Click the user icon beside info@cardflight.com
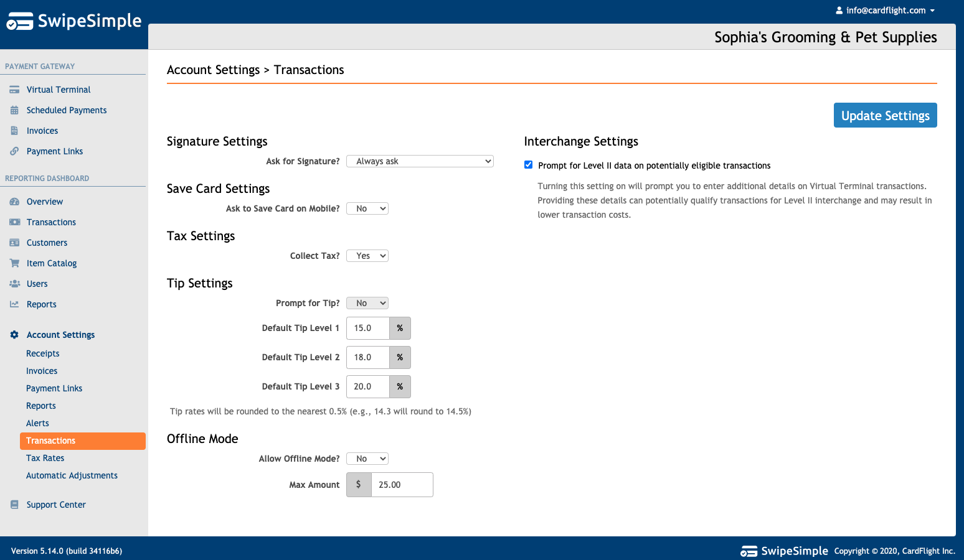 point(839,11)
